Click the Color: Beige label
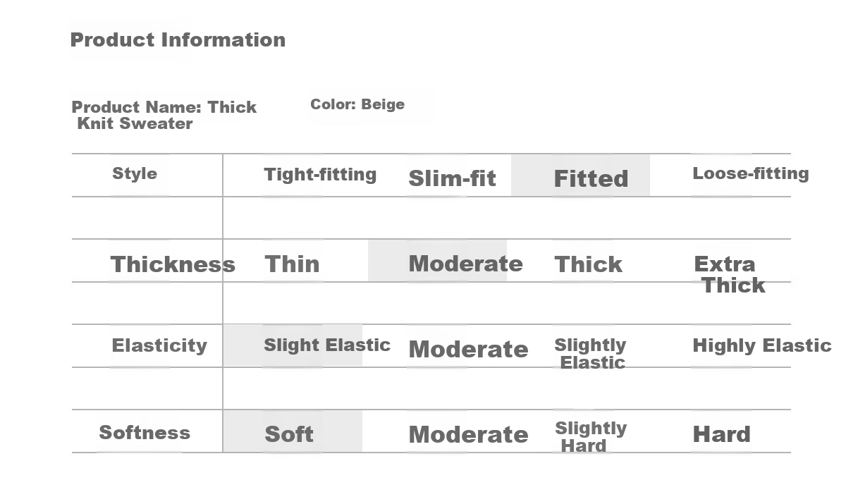This screenshot has width=846, height=504. (357, 104)
